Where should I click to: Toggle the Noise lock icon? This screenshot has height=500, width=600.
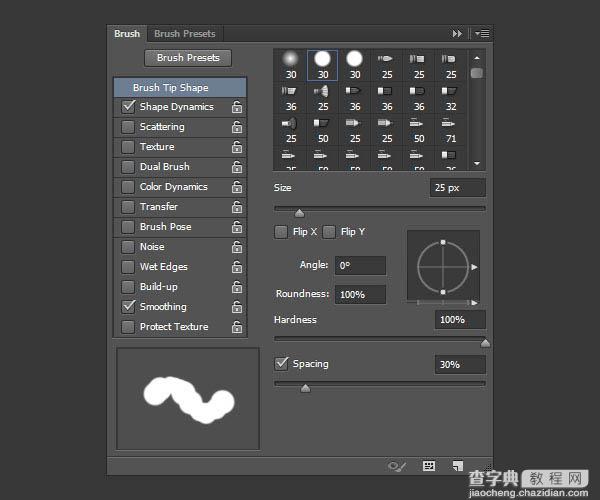click(x=237, y=247)
